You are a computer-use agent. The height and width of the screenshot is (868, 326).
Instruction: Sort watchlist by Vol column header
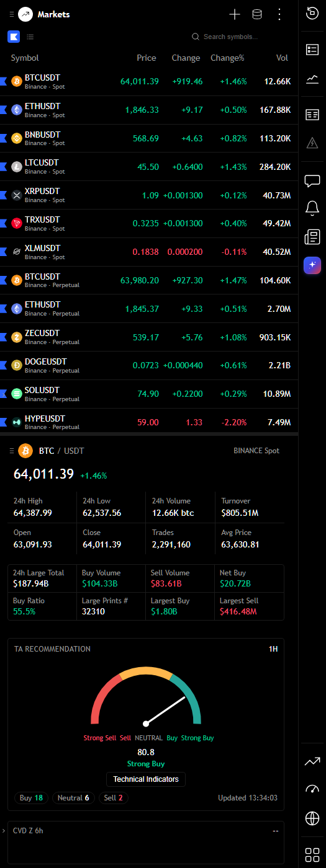(282, 58)
